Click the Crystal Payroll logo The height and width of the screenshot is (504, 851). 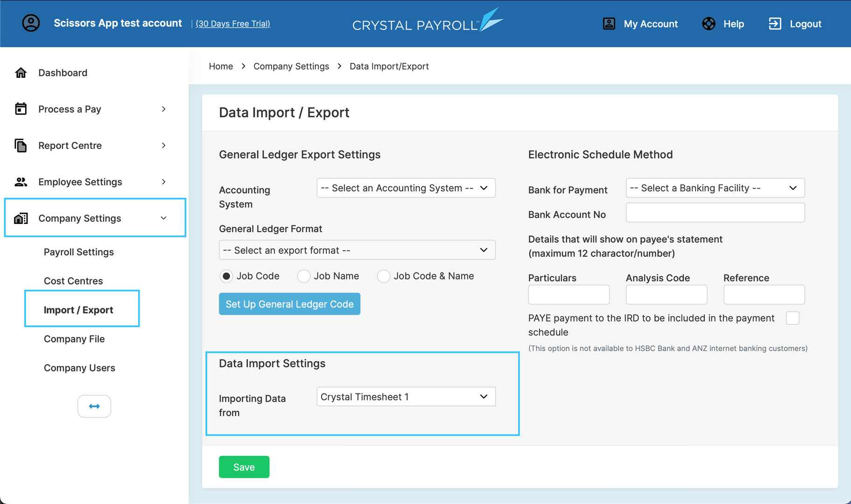click(x=428, y=21)
